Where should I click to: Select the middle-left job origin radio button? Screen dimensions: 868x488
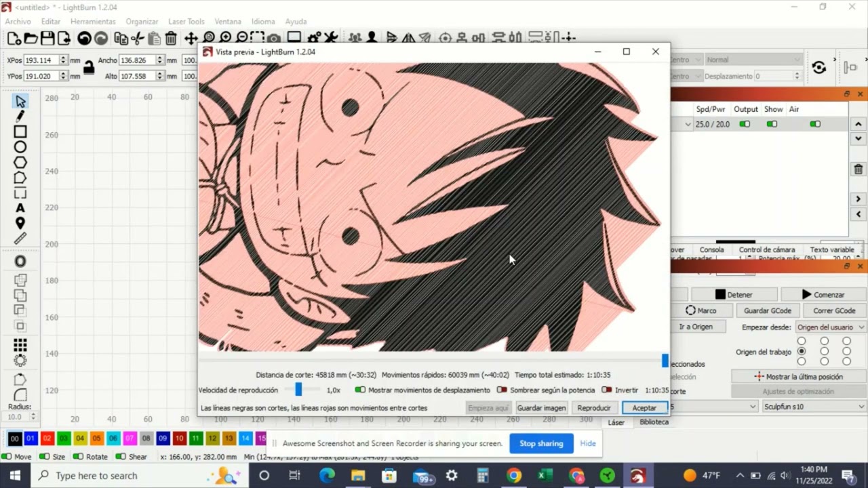point(802,352)
